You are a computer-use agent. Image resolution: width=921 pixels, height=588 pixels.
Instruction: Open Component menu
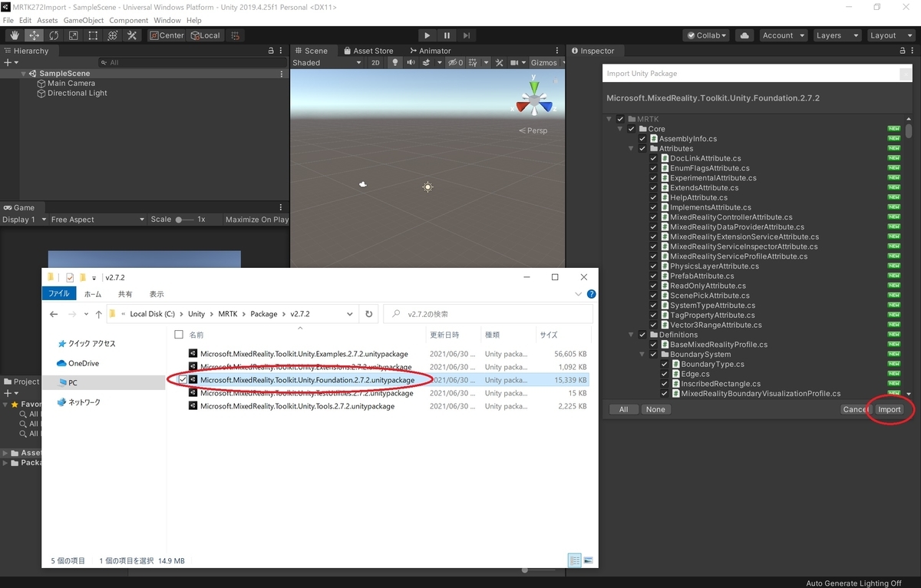[x=129, y=20]
